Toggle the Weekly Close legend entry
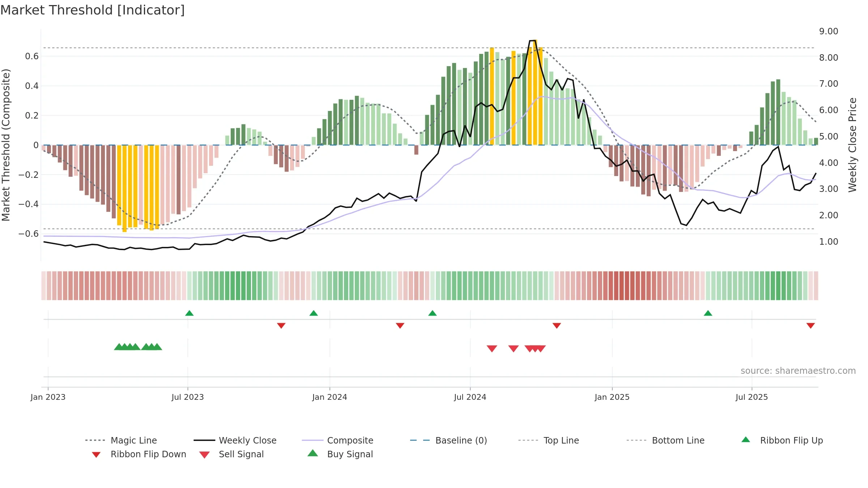Image resolution: width=868 pixels, height=488 pixels. click(x=235, y=440)
